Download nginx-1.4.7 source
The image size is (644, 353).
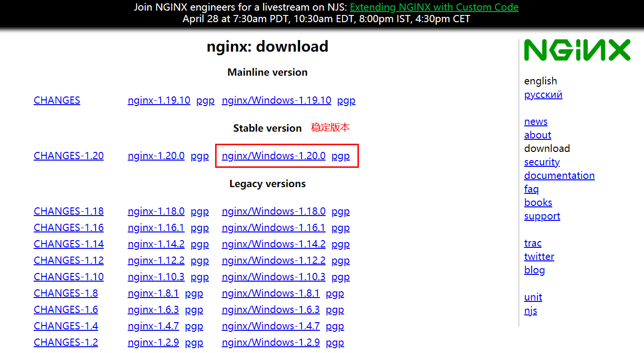pos(153,326)
